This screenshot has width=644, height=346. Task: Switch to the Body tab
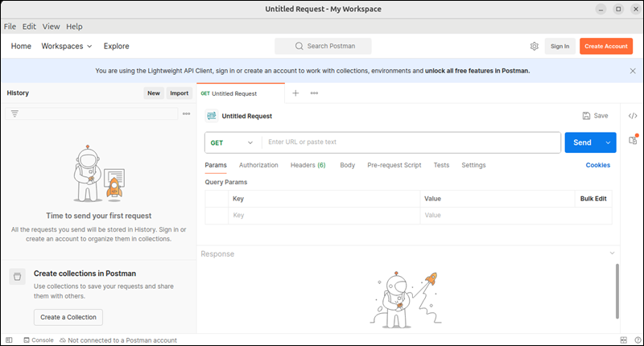tap(348, 165)
